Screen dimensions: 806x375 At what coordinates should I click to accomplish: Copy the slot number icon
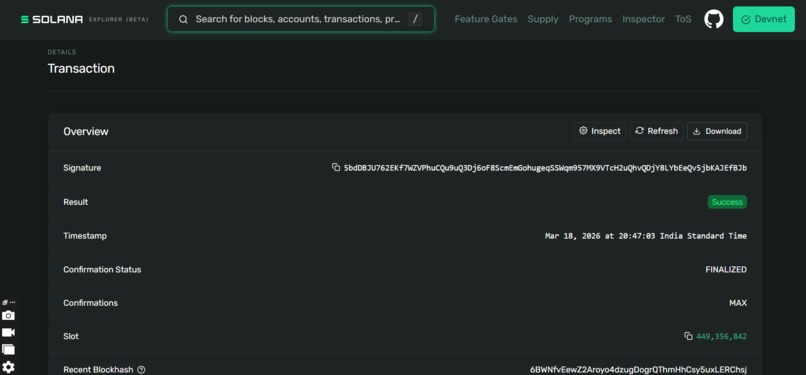(x=688, y=336)
